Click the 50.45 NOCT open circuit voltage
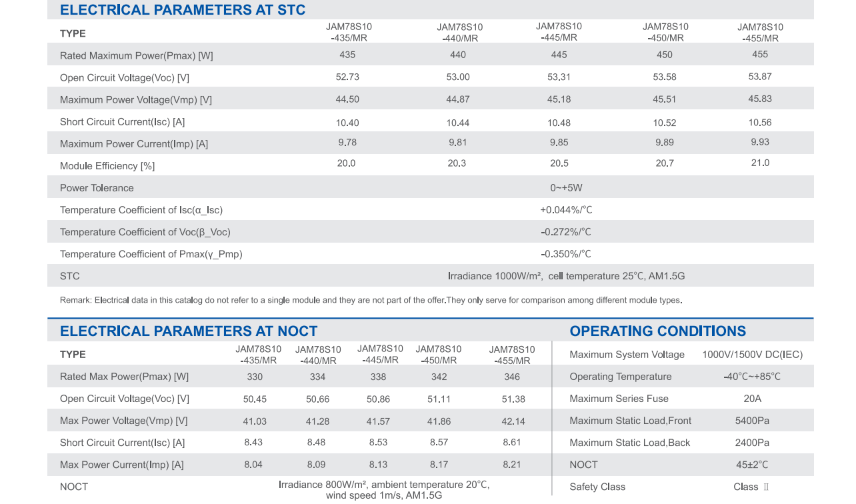The image size is (856, 504). [255, 399]
